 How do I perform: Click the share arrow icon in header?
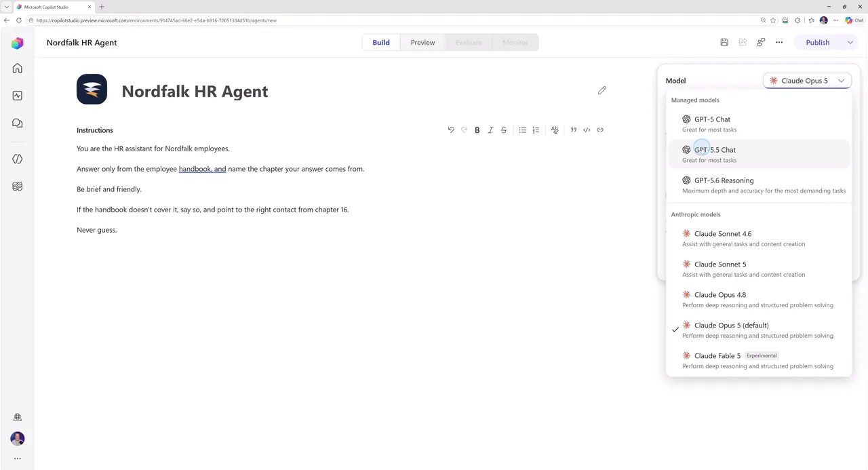(743, 42)
